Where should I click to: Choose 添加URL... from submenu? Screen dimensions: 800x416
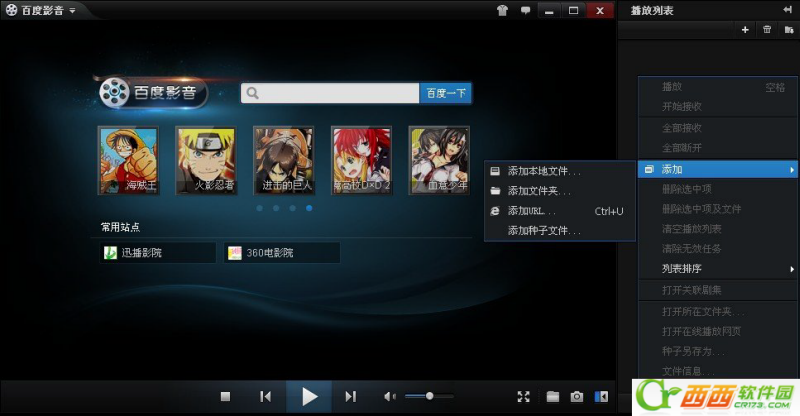coord(560,211)
